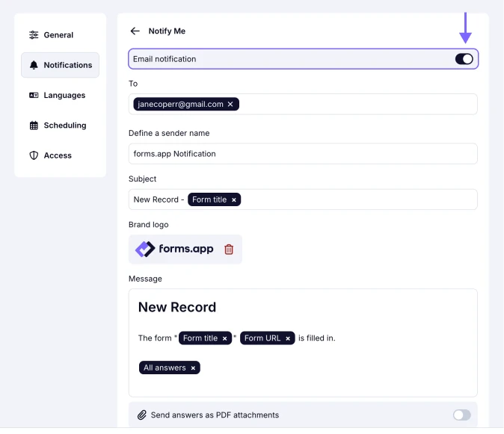
Task: Enable Send answers as PDF attachments toggle
Action: pyautogui.click(x=461, y=415)
